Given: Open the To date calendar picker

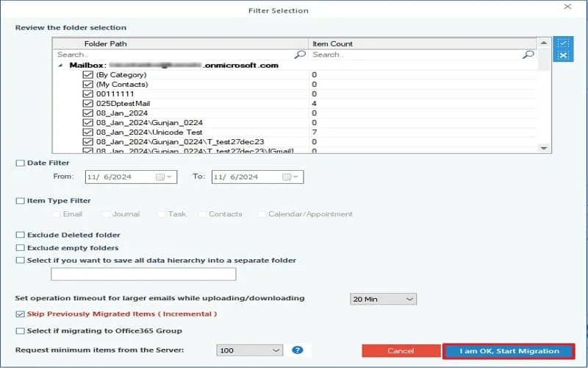Looking at the screenshot, I should coord(287,177).
